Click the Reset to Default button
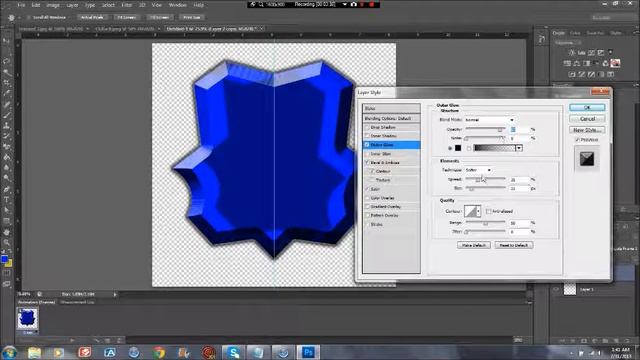 tap(514, 245)
